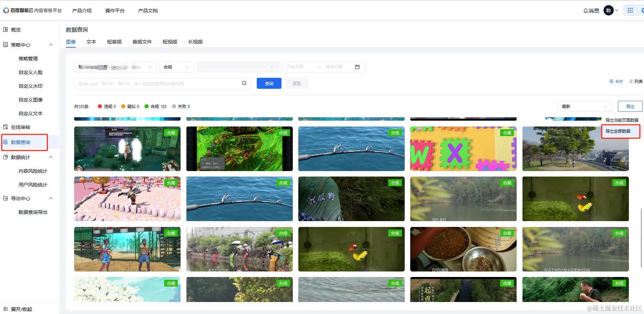The image size is (644, 314).
Task: Click the 合规 185 status count
Action: tap(156, 106)
